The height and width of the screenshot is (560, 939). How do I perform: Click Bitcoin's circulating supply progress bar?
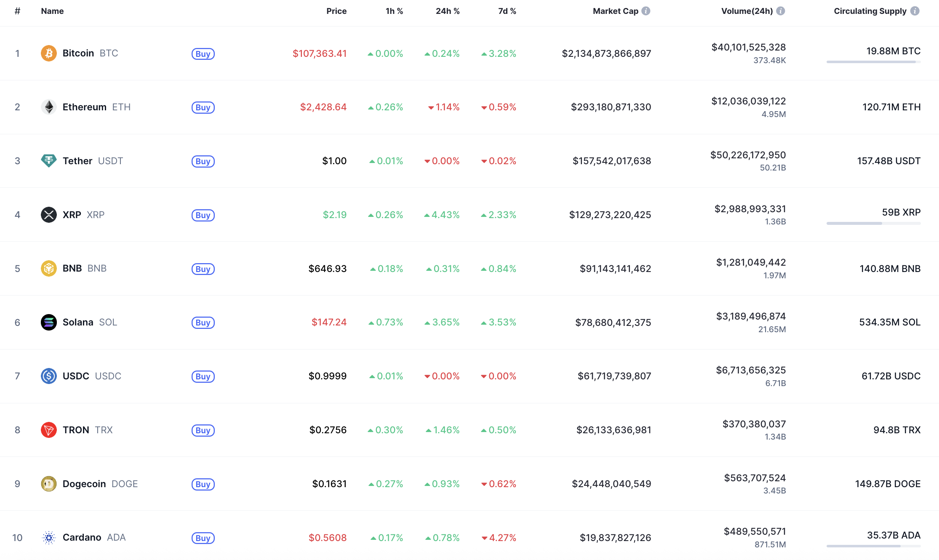pos(873,62)
